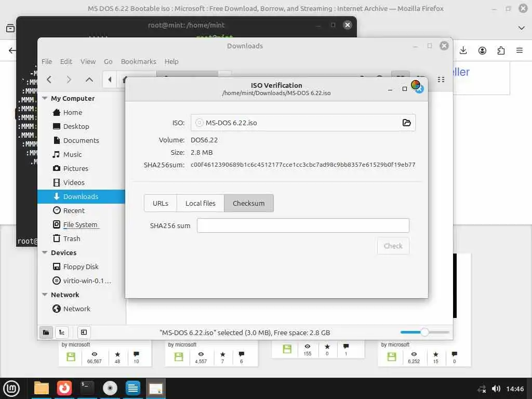Go back in Downloads file manager

coord(49,79)
